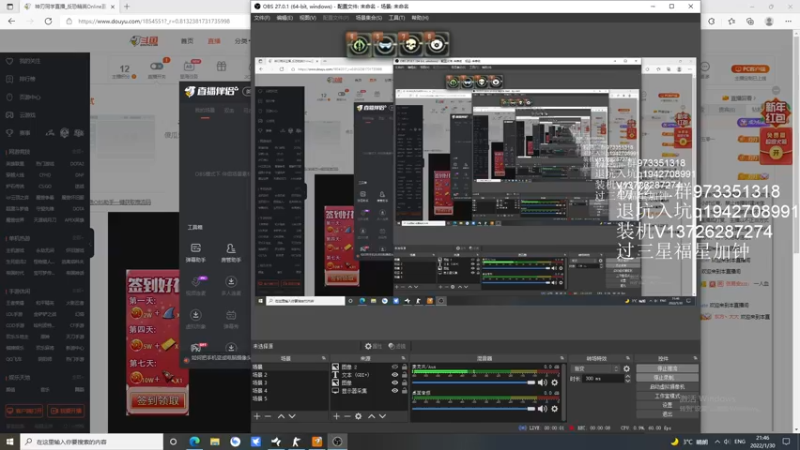The height and width of the screenshot is (450, 800).
Task: Open 设置 button in OBS Controls
Action: click(x=667, y=405)
